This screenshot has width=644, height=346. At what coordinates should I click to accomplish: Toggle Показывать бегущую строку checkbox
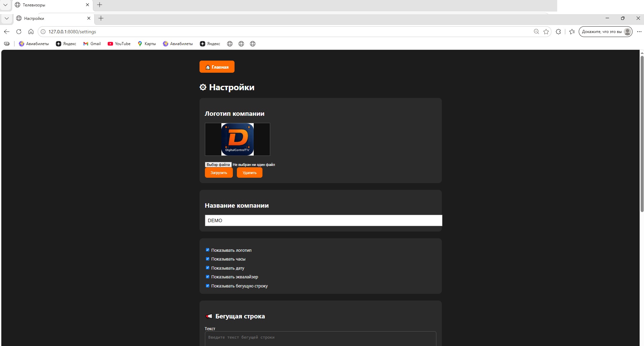(x=208, y=286)
